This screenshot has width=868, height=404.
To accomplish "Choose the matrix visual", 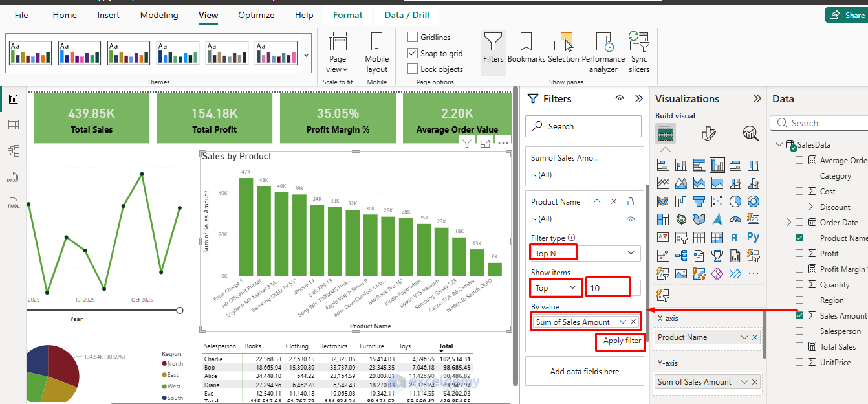I will [x=717, y=238].
